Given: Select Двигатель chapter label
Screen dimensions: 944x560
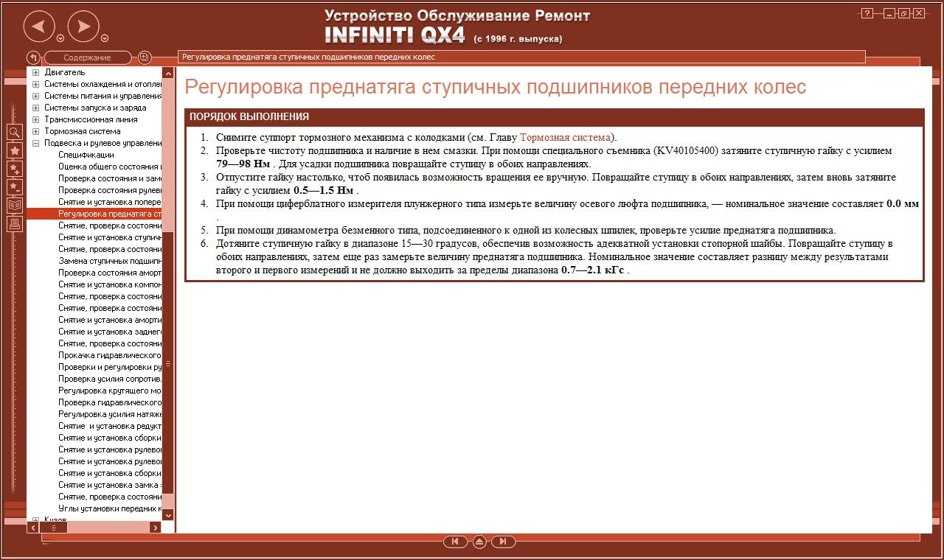Looking at the screenshot, I should tap(65, 72).
